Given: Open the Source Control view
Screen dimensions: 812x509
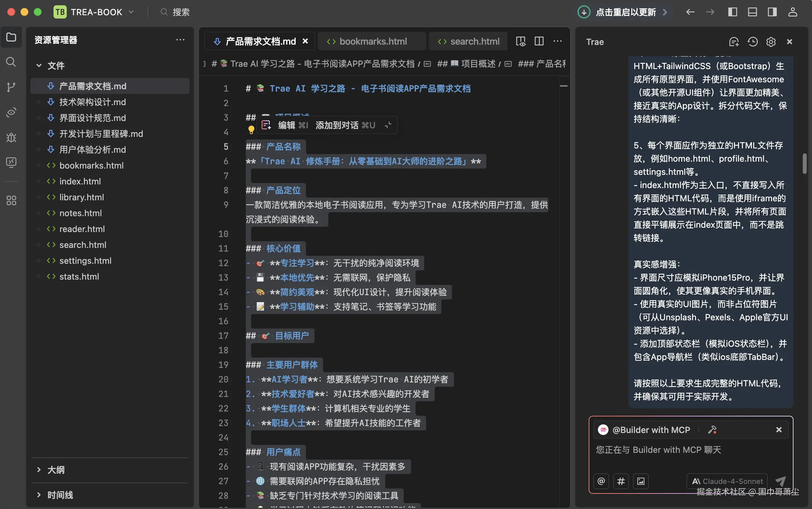Looking at the screenshot, I should click(11, 87).
